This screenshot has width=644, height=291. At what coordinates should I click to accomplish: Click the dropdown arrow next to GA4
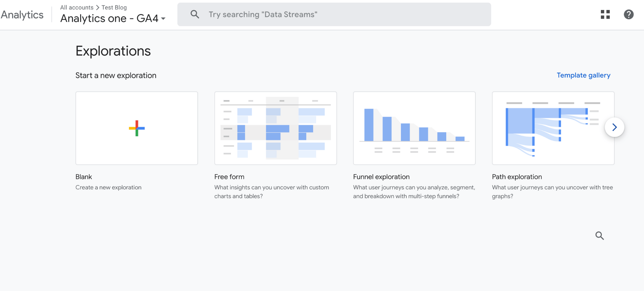(163, 19)
